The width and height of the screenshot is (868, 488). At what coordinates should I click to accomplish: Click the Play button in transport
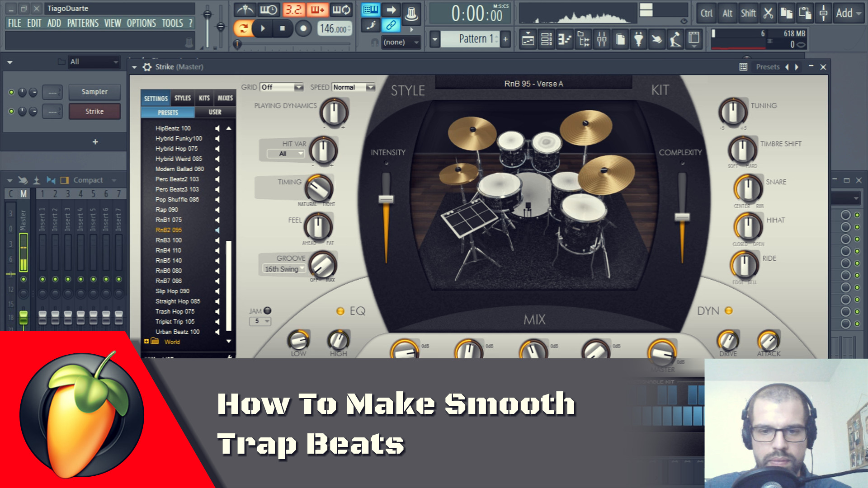tap(263, 28)
